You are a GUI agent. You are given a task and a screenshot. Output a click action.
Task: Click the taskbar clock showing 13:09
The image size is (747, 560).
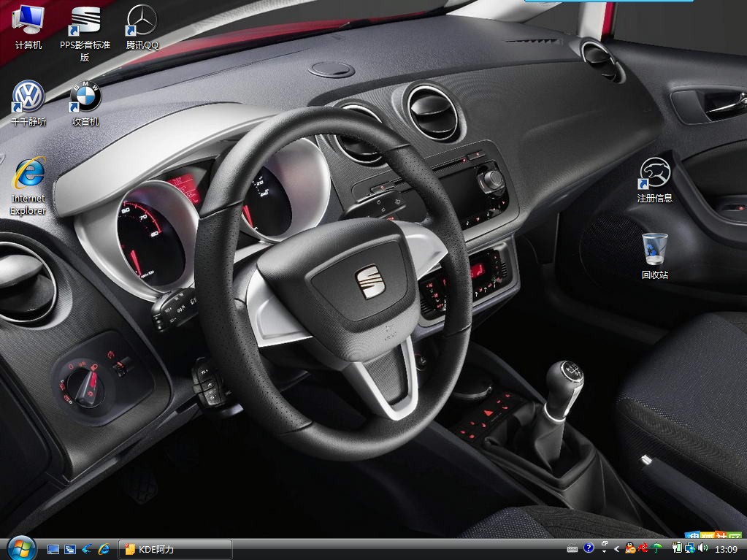725,549
